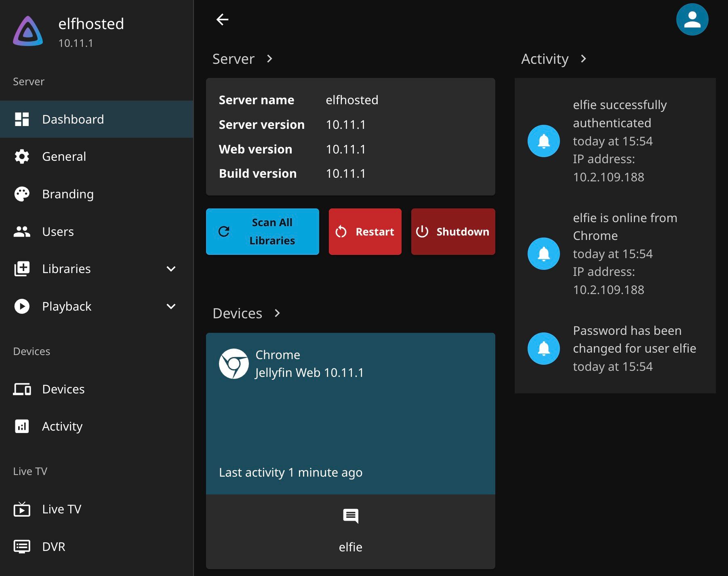
Task: Click the Activity chart icon in sidebar
Action: (x=22, y=426)
